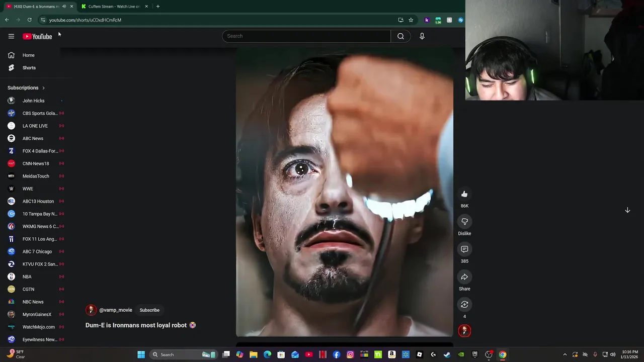
Task: Open the Remix button
Action: [x=464, y=305]
